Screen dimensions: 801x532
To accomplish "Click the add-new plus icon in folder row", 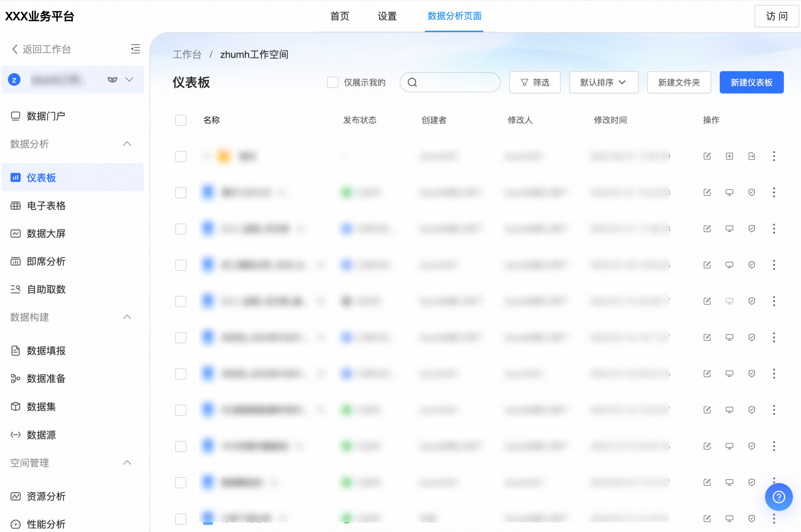I will (x=729, y=156).
